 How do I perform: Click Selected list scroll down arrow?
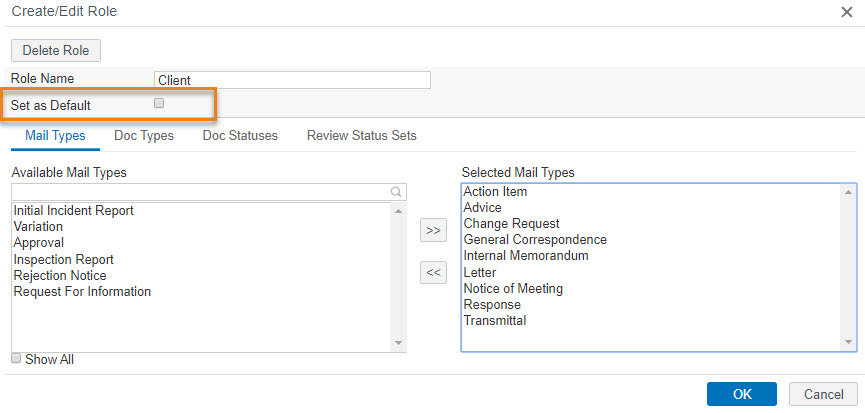click(x=848, y=342)
